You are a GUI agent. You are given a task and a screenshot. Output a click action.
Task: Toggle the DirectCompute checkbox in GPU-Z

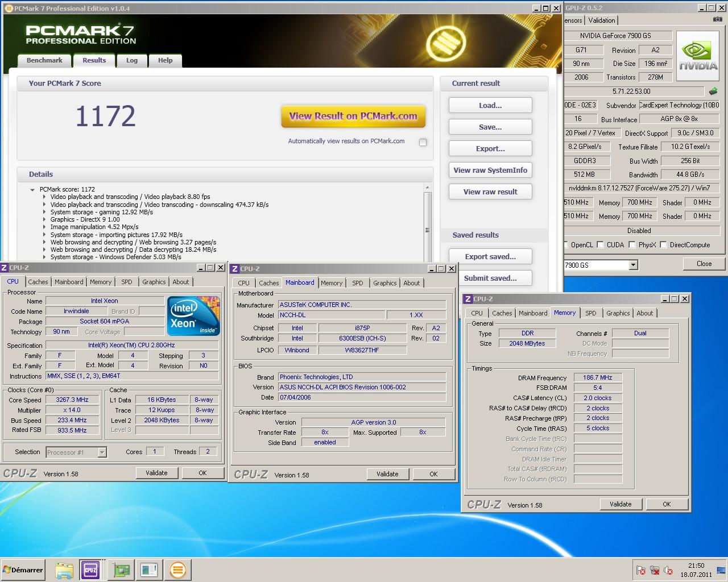coord(663,245)
